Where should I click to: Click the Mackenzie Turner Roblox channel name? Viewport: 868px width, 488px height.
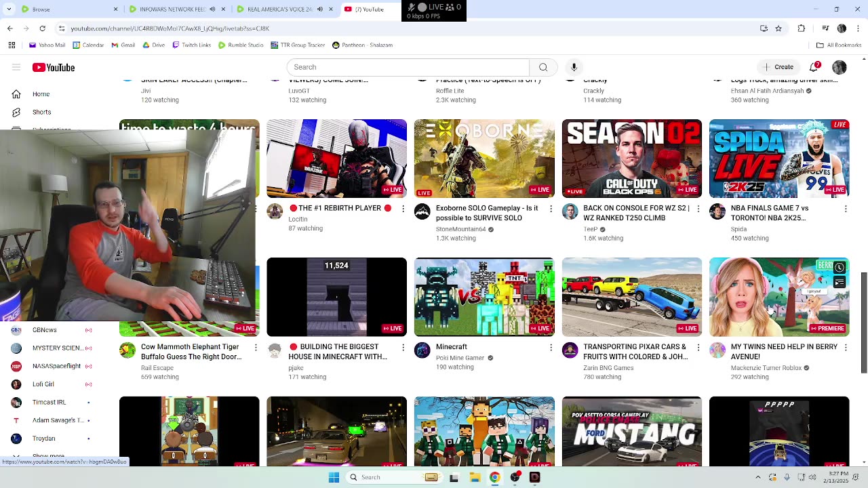click(766, 368)
